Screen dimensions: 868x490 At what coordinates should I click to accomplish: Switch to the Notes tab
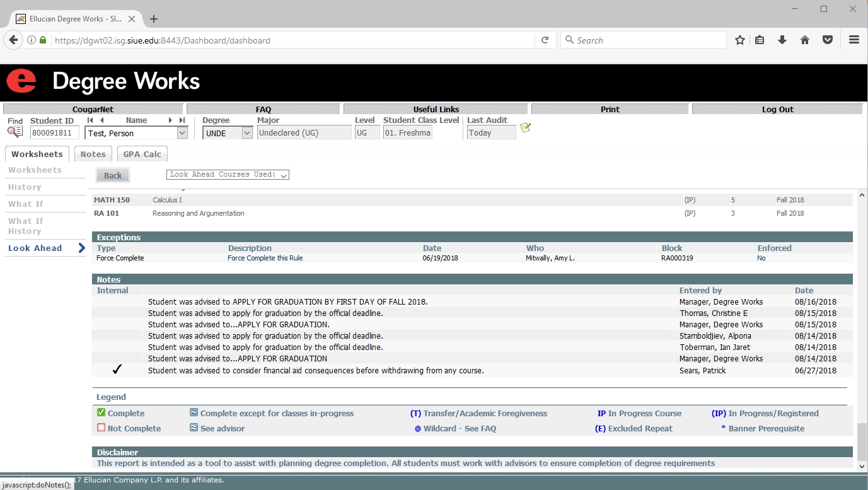click(93, 155)
